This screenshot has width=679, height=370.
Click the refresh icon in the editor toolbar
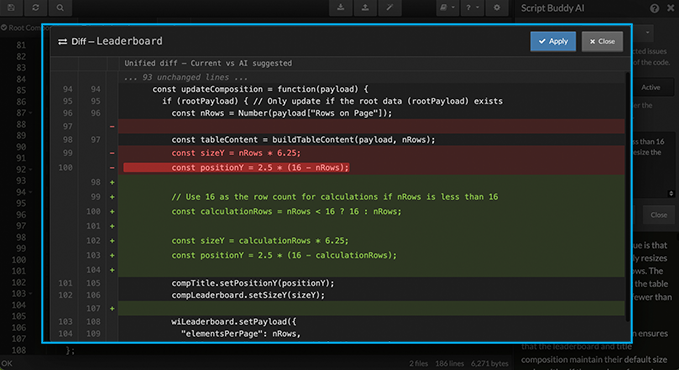(36, 7)
